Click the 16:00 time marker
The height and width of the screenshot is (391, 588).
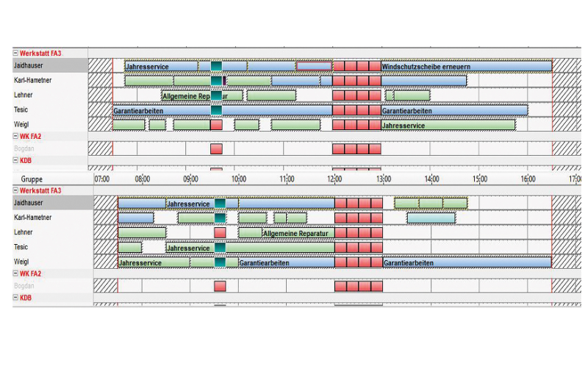tap(527, 179)
